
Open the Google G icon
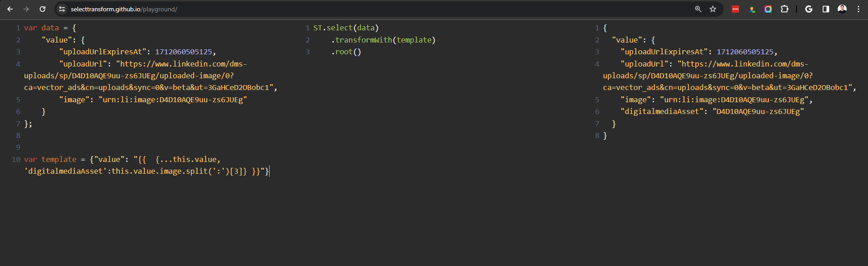809,9
